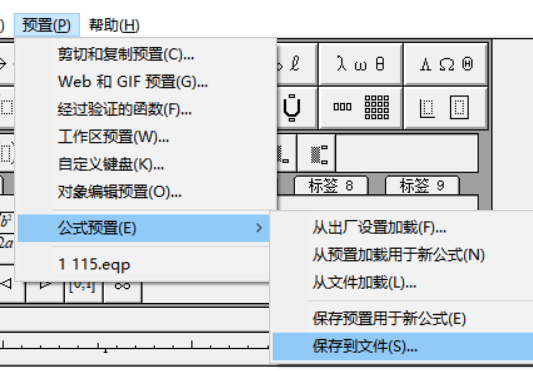
Task: Open uppercase Greek letters palette Λ Ω
Action: [x=446, y=64]
